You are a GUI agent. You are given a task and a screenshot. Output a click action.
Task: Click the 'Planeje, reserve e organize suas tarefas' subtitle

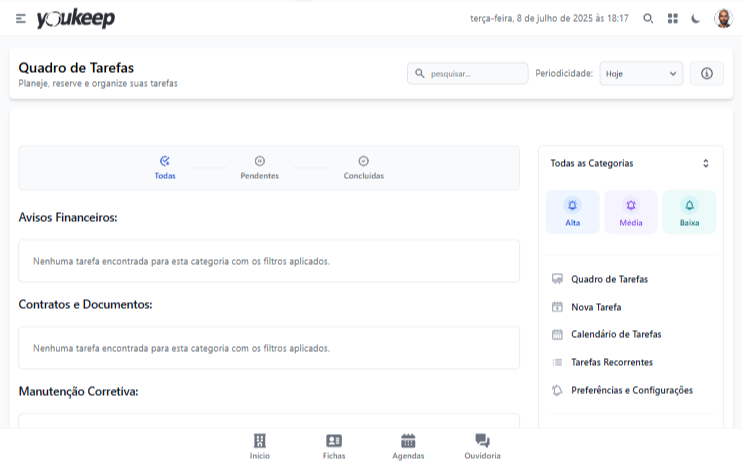[98, 83]
